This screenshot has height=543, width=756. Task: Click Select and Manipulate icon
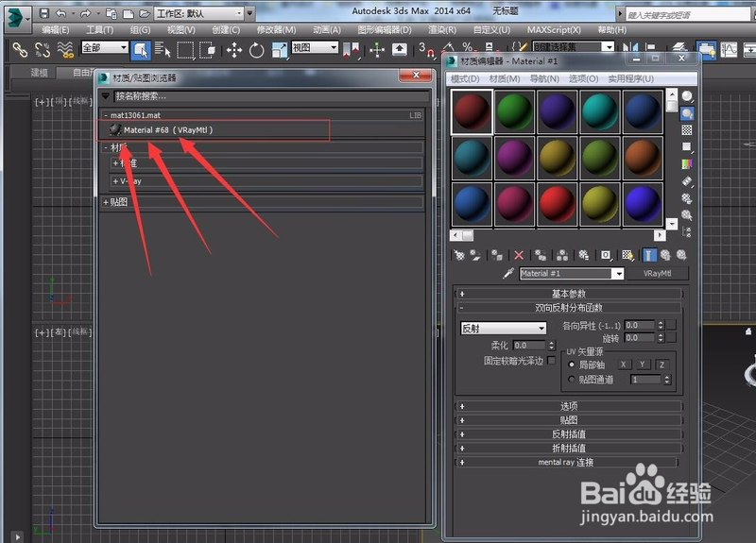[x=377, y=50]
